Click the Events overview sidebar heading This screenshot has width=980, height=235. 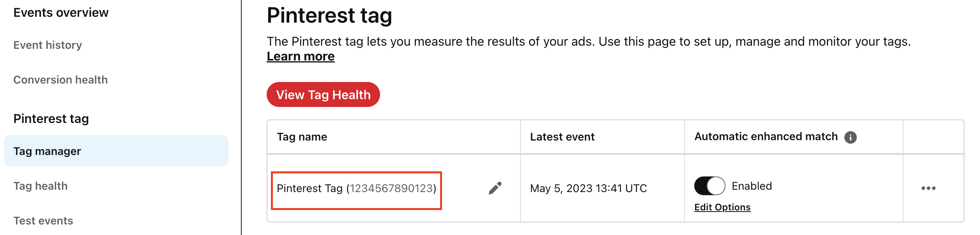pyautogui.click(x=61, y=13)
